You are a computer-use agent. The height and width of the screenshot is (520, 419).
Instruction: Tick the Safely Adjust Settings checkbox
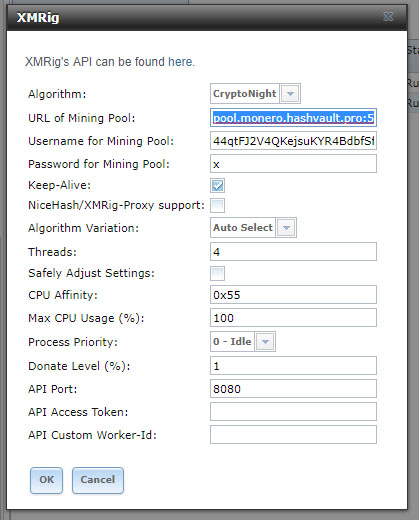click(x=217, y=273)
